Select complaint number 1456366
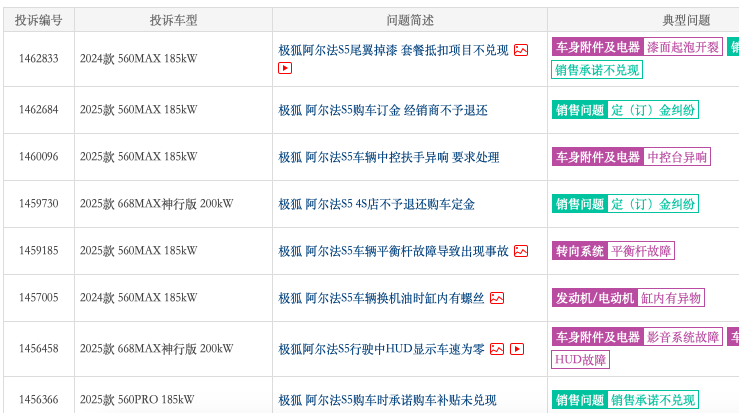The image size is (739, 413). click(39, 400)
